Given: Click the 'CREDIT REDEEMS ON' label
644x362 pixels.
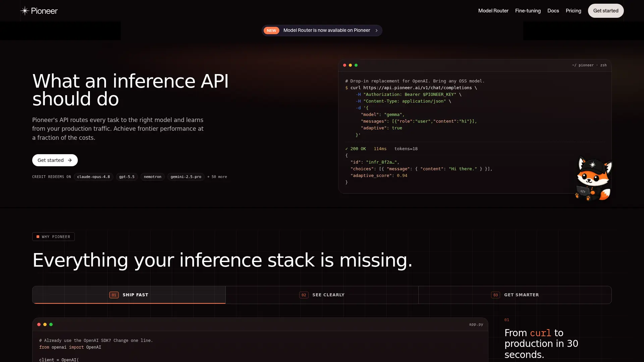Looking at the screenshot, I should tap(52, 177).
